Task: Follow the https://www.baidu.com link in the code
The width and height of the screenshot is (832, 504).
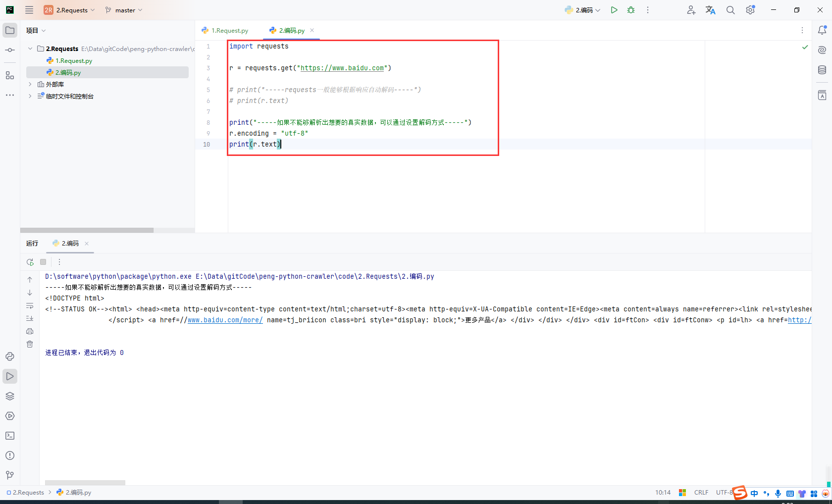Action: [342, 68]
